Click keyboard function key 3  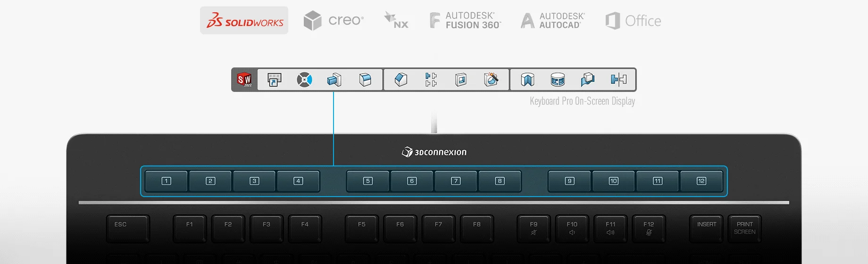click(x=254, y=181)
